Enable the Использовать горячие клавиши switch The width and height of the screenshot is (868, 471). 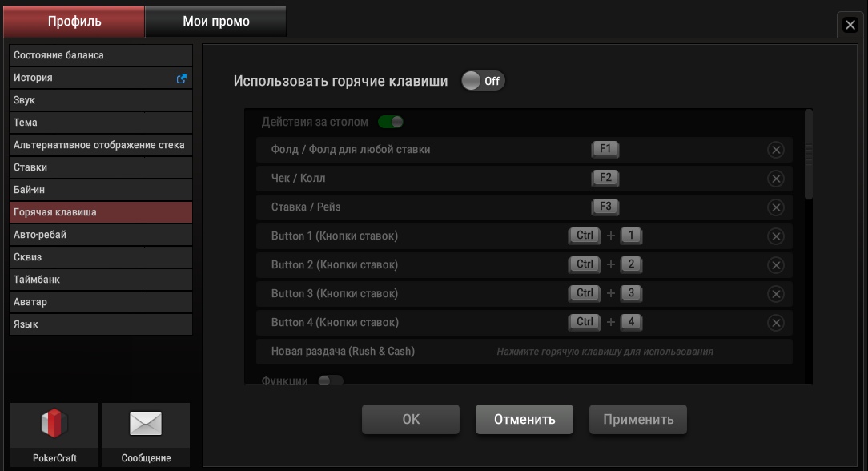483,81
